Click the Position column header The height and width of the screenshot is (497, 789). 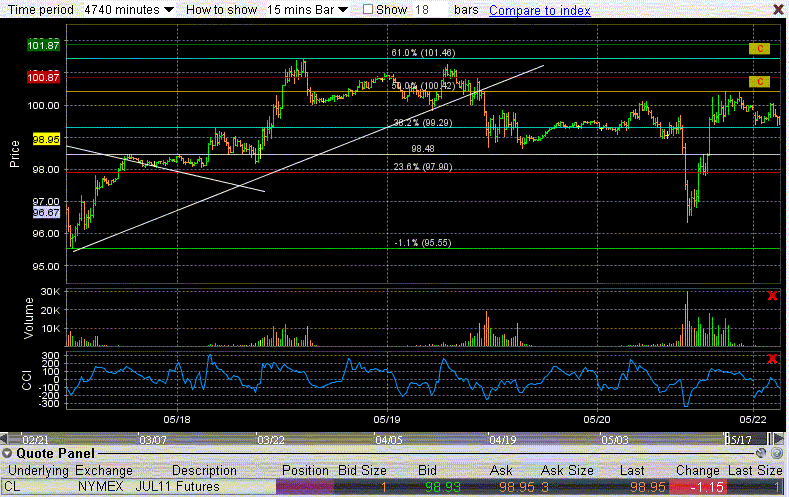click(x=305, y=470)
